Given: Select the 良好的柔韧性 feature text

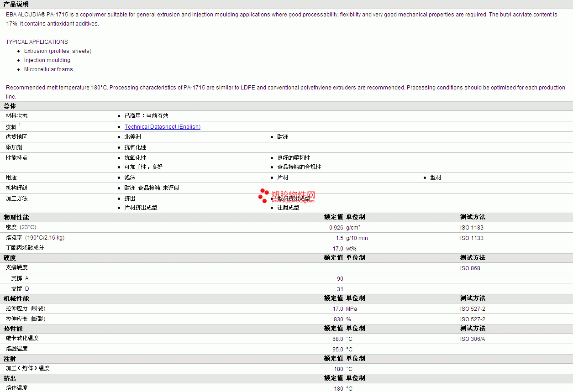Looking at the screenshot, I should click(294, 158).
